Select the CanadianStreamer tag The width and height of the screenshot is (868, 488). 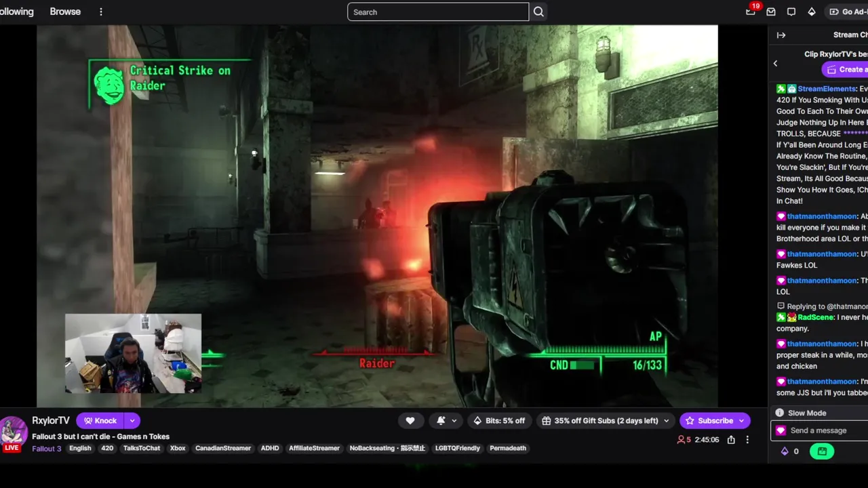click(x=223, y=449)
